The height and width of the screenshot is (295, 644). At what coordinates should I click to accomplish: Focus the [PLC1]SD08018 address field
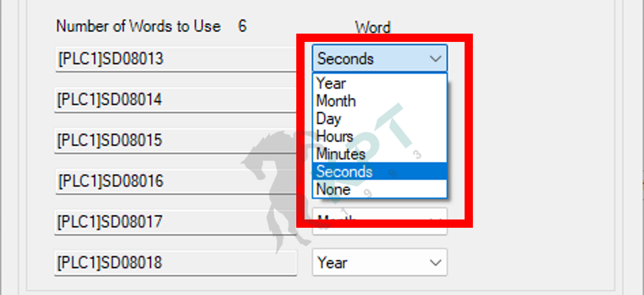[176, 263]
